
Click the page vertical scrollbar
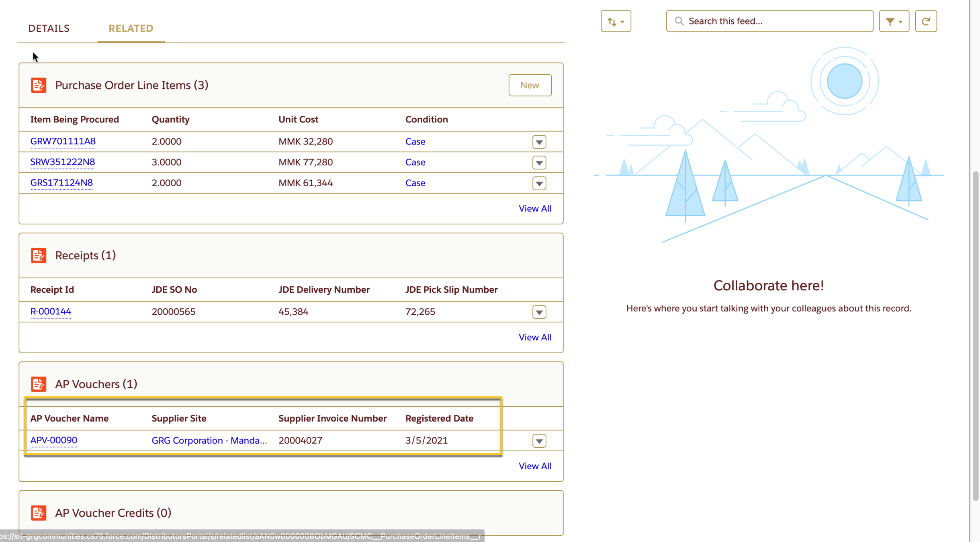pos(975,335)
